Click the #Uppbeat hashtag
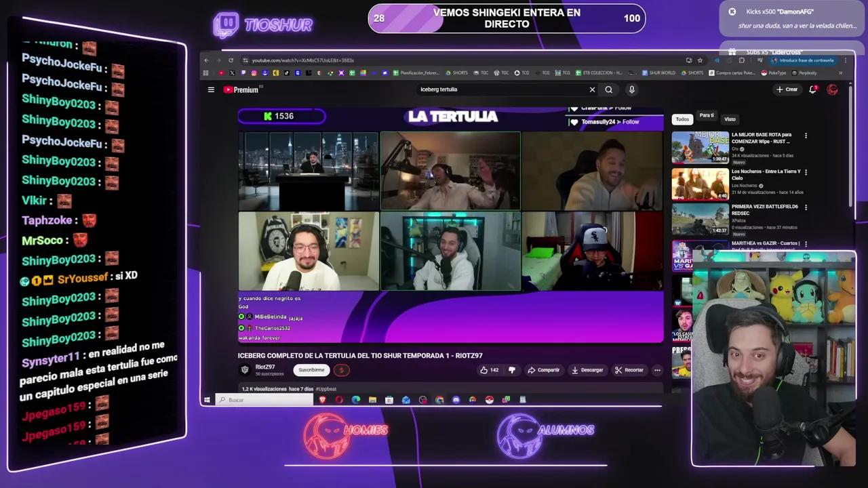868x488 pixels. [326, 389]
